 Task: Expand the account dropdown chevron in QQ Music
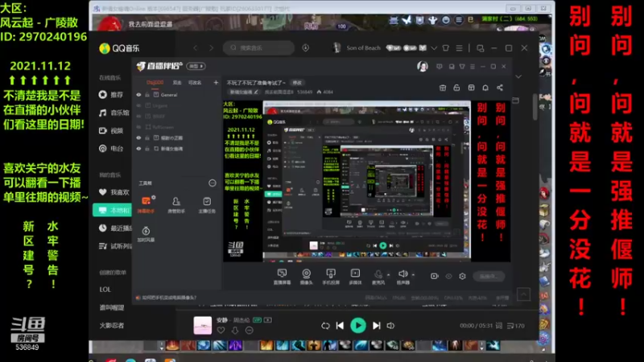click(434, 48)
